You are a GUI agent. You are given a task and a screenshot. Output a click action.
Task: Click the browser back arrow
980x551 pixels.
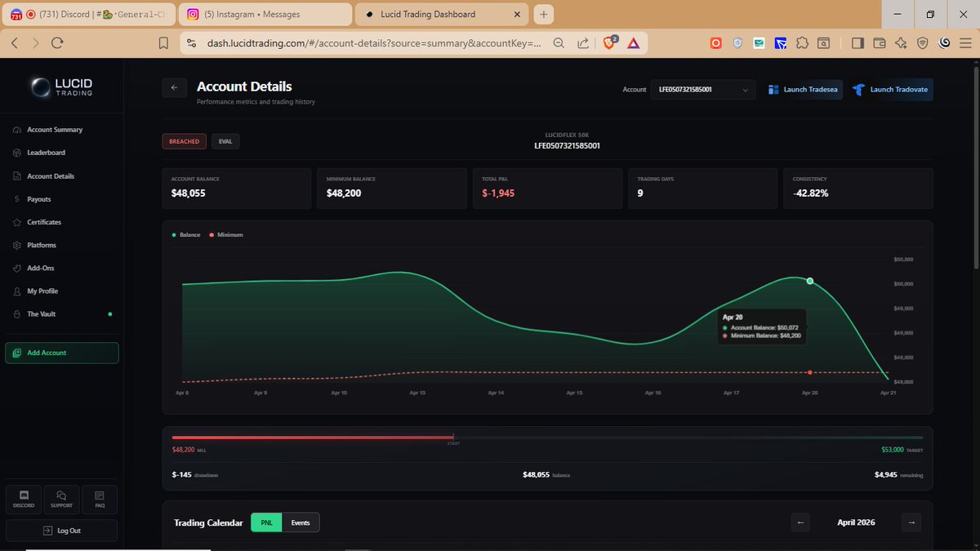coord(16,43)
